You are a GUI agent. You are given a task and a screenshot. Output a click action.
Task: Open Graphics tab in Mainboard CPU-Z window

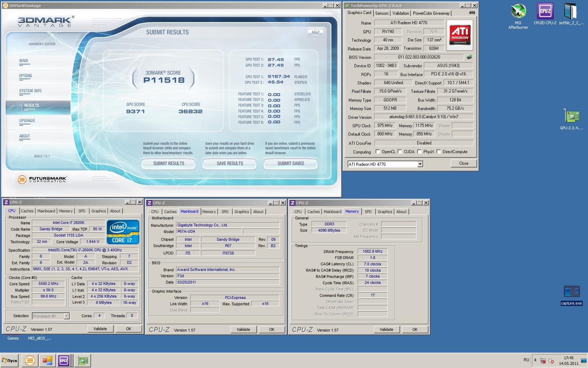point(241,212)
